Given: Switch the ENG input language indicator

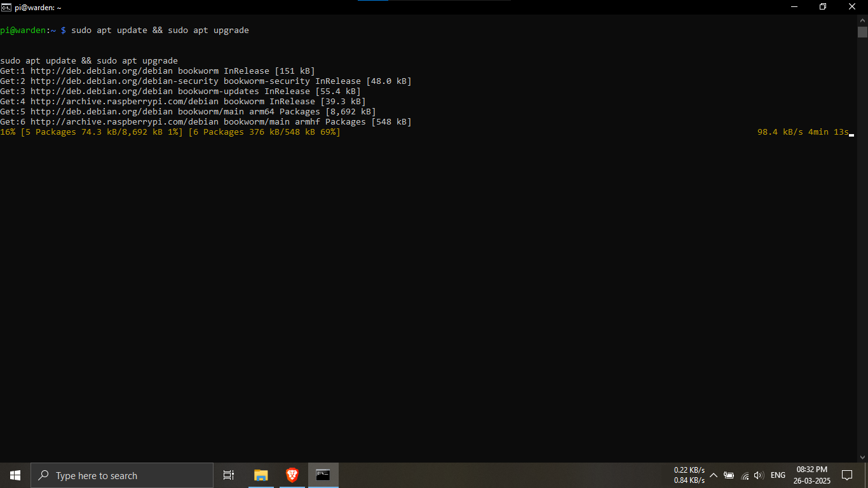Looking at the screenshot, I should point(778,475).
